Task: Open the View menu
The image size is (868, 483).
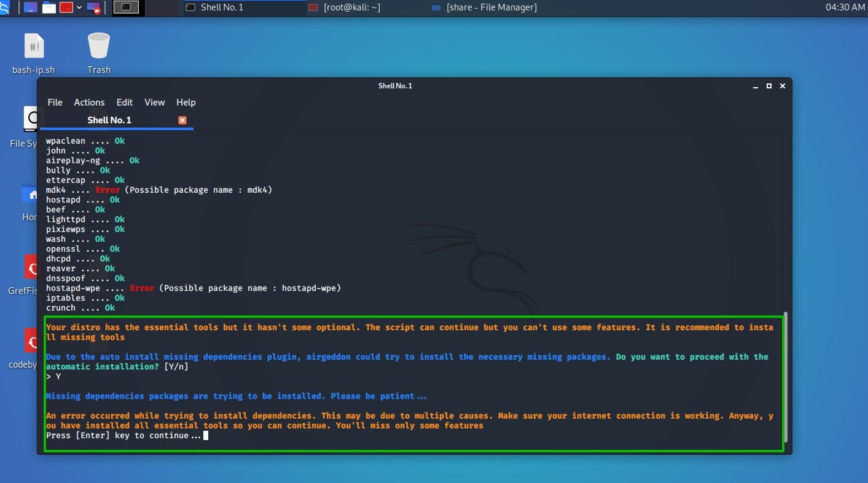Action: tap(154, 102)
